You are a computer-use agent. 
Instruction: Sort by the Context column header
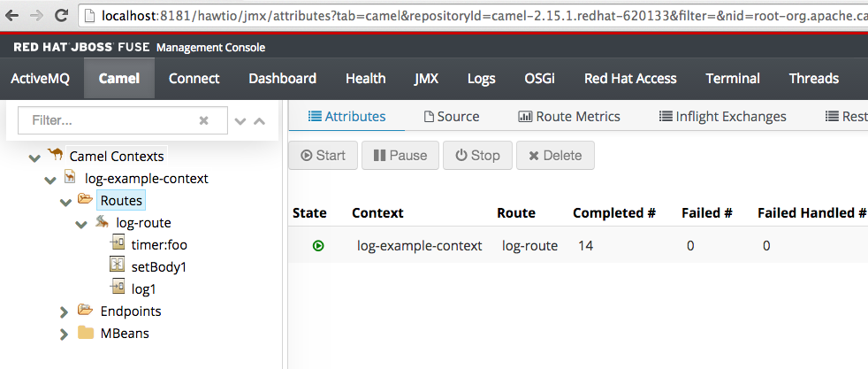[377, 213]
